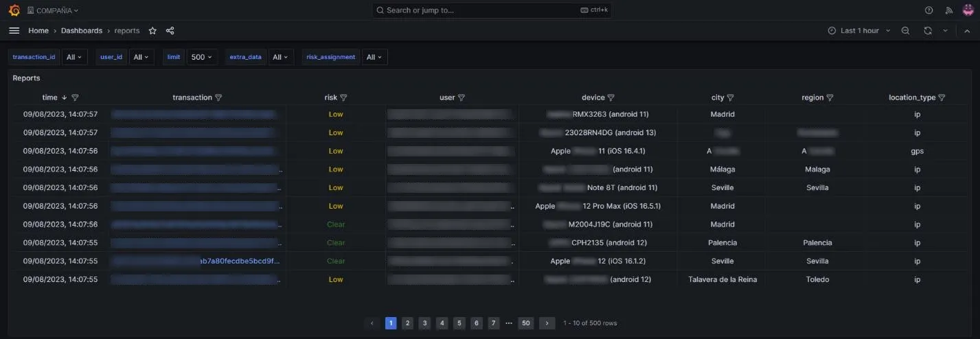This screenshot has height=339, width=980.
Task: Open the risk_assignment All dropdown
Action: click(374, 57)
